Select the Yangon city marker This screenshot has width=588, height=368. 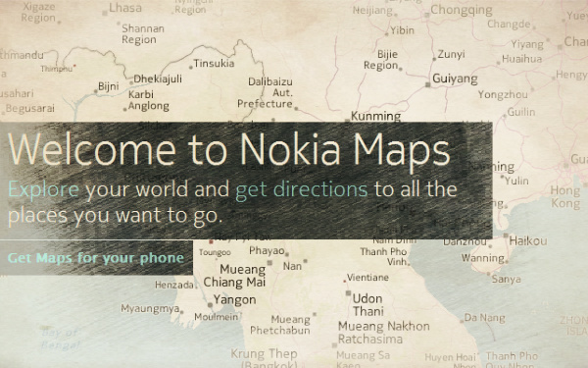pyautogui.click(x=210, y=305)
